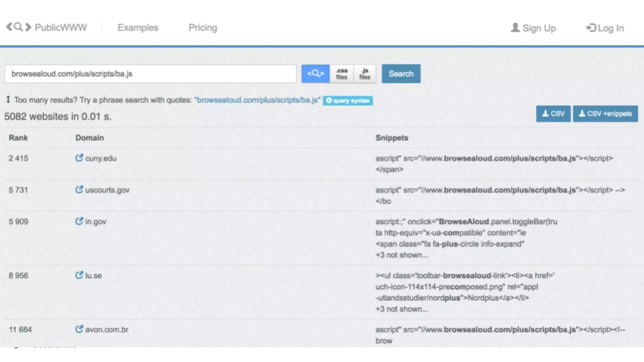Open external link icon for avon.com.br
Image resolution: width=644 pixels, height=362 pixels.
point(79,329)
